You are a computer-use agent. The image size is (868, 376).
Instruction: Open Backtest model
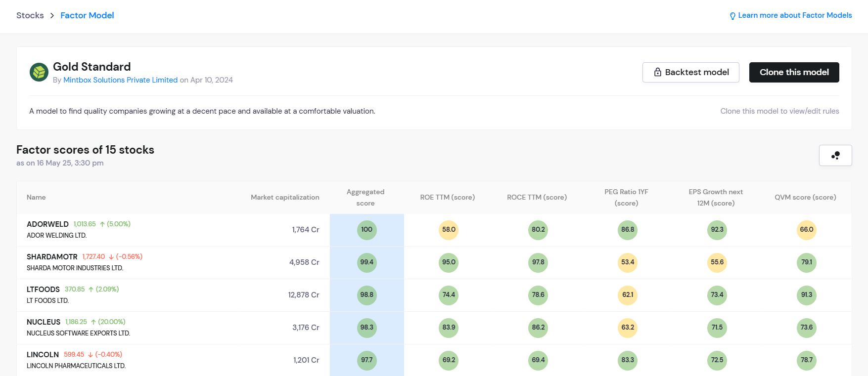(691, 72)
